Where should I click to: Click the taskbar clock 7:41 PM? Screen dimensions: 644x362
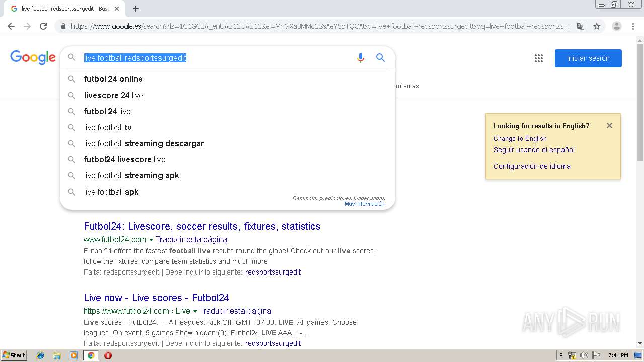(x=618, y=355)
